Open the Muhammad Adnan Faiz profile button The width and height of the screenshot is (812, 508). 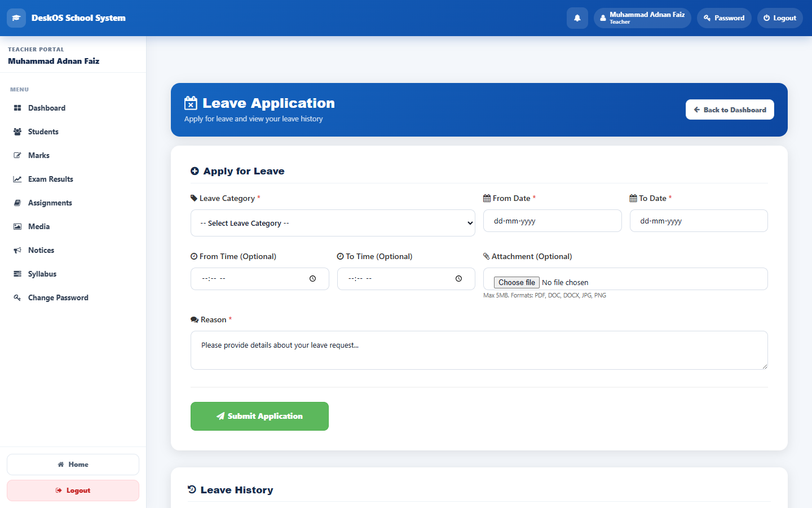pos(642,18)
